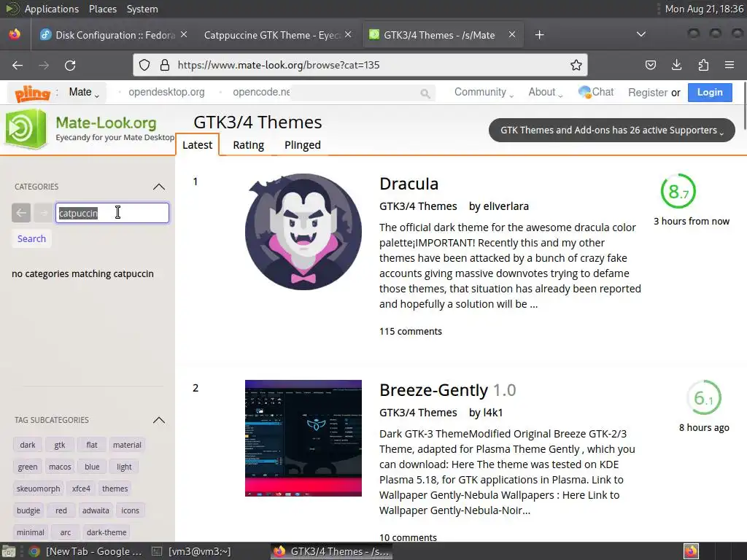Switch to the Rating tab

248,145
